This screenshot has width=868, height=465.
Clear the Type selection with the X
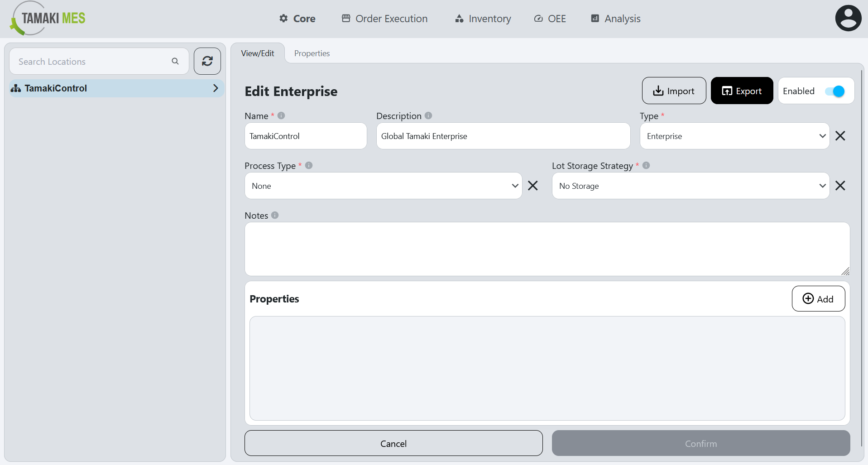pos(840,136)
